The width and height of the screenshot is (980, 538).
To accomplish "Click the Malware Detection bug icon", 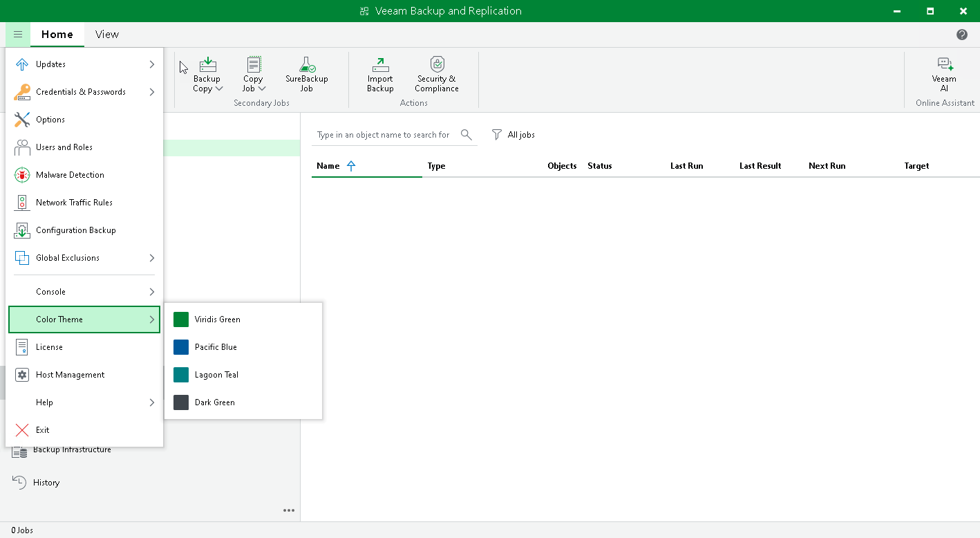I will tap(22, 175).
